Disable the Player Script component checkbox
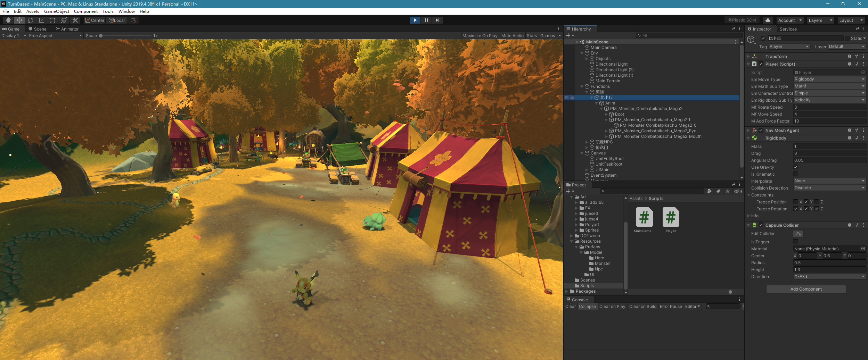 [x=761, y=64]
